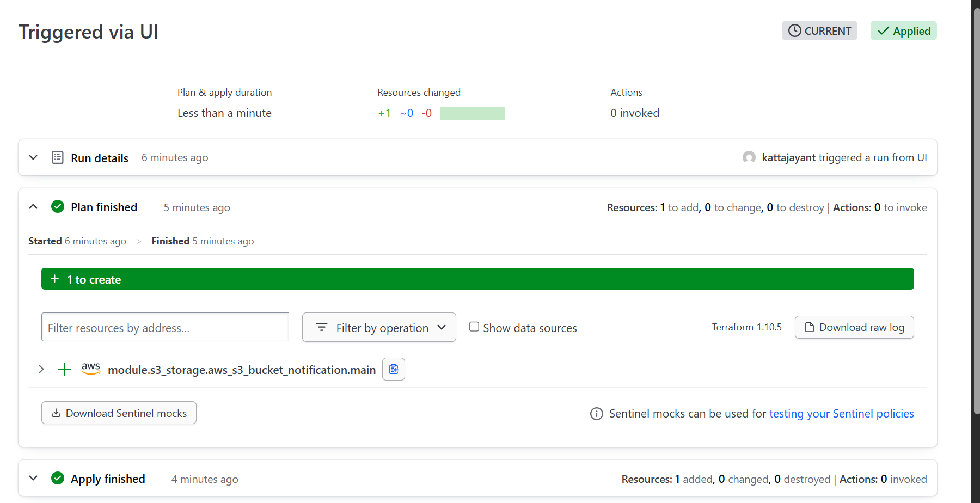Expand the Run details section chevron
This screenshot has width=980, height=503.
[x=33, y=157]
